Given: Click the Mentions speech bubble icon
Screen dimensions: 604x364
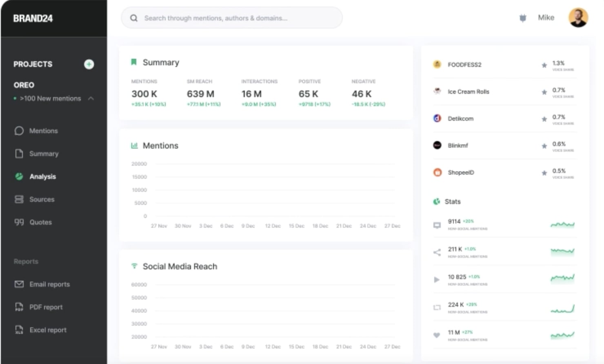Looking at the screenshot, I should [x=19, y=131].
